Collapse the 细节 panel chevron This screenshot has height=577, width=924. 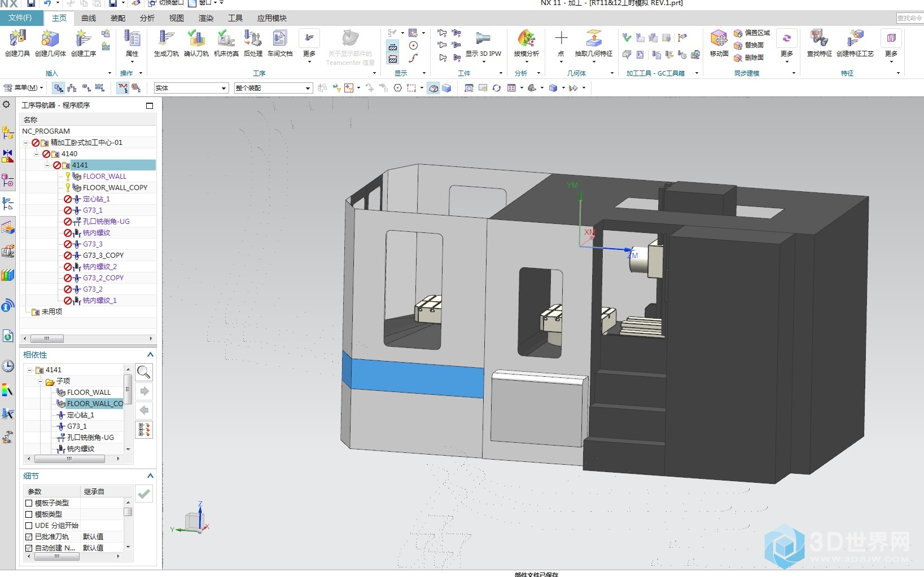pyautogui.click(x=150, y=476)
